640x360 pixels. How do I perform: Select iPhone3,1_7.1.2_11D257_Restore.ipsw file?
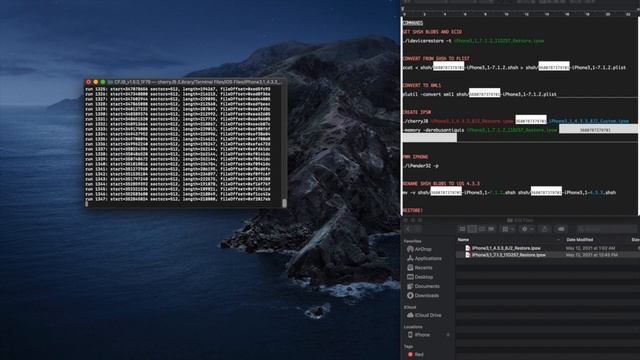(509, 255)
